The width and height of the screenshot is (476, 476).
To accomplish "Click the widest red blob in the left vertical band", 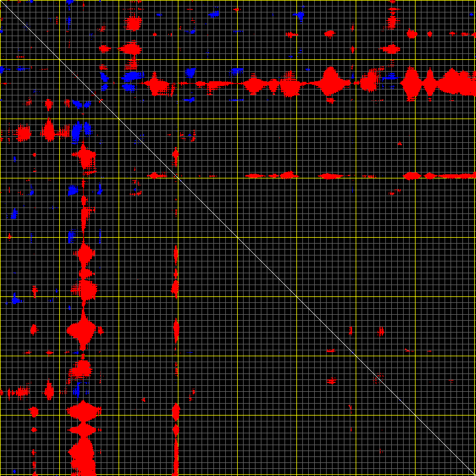I will pos(81,330).
